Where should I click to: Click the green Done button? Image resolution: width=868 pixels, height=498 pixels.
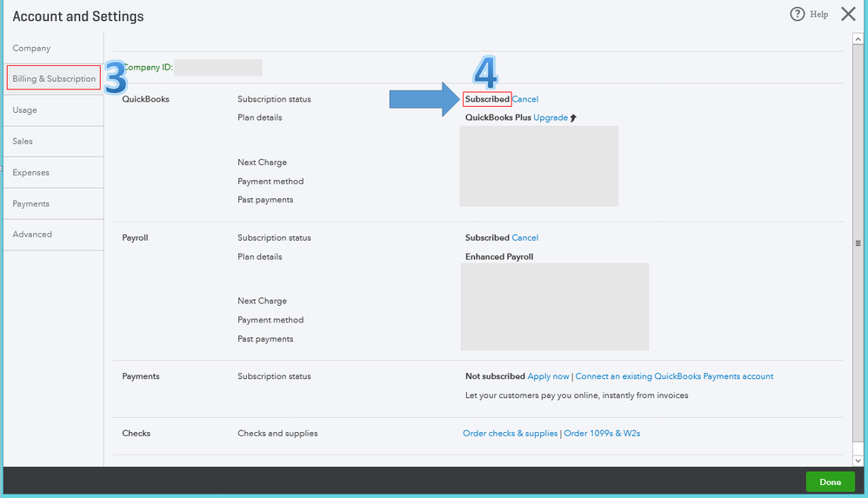pos(830,482)
